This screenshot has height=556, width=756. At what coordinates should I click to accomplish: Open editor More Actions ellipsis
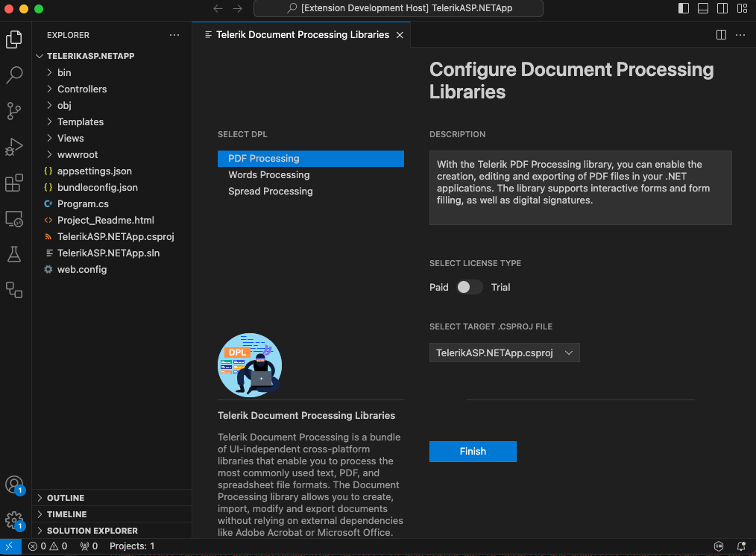[740, 35]
